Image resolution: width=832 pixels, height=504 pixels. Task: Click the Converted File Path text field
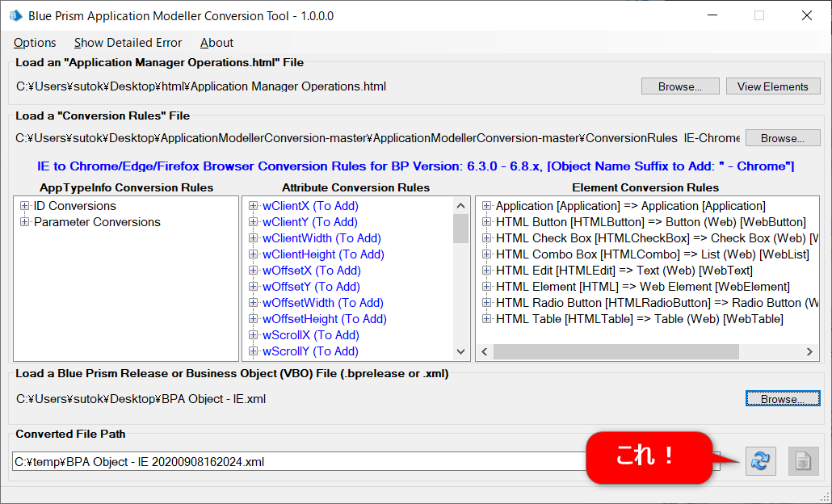coord(366,461)
